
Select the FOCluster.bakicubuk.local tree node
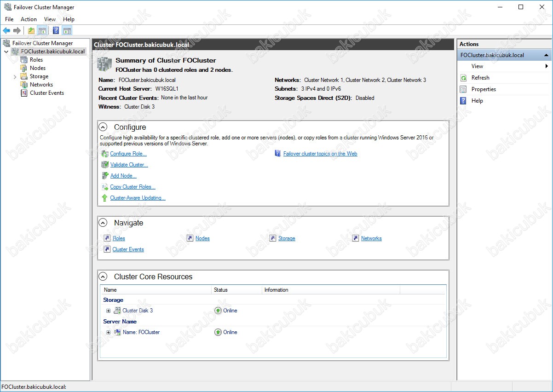click(x=53, y=52)
